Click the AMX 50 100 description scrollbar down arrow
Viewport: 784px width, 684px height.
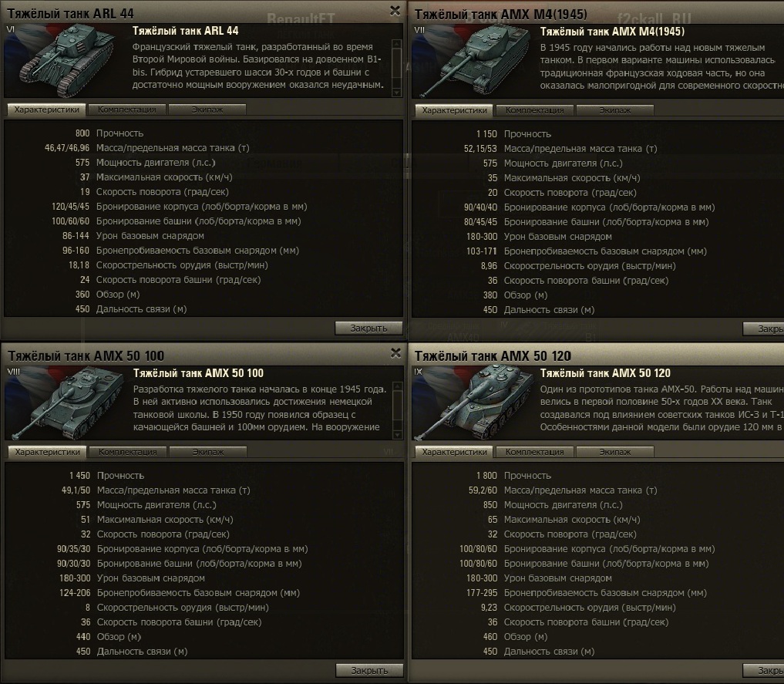[x=398, y=435]
